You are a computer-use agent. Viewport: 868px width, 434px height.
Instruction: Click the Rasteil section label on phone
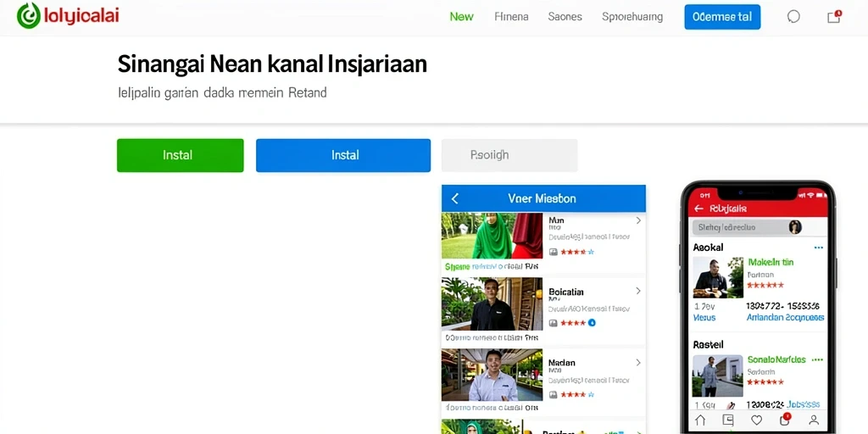pyautogui.click(x=708, y=344)
